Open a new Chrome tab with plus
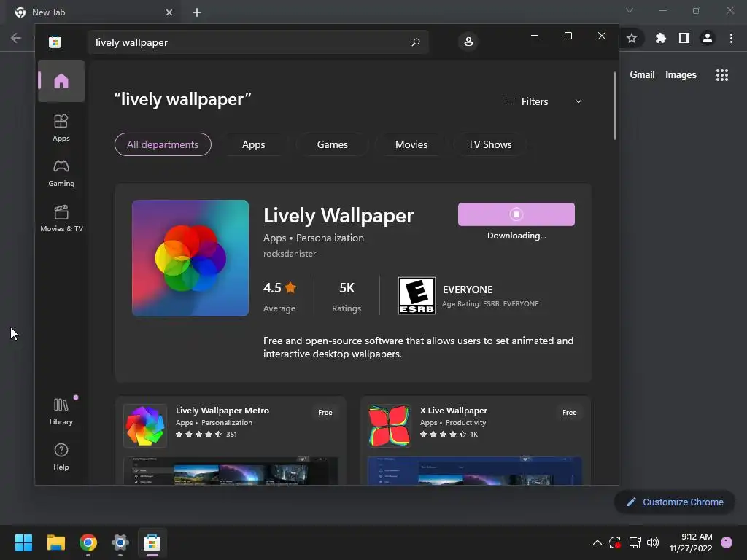 [x=197, y=12]
